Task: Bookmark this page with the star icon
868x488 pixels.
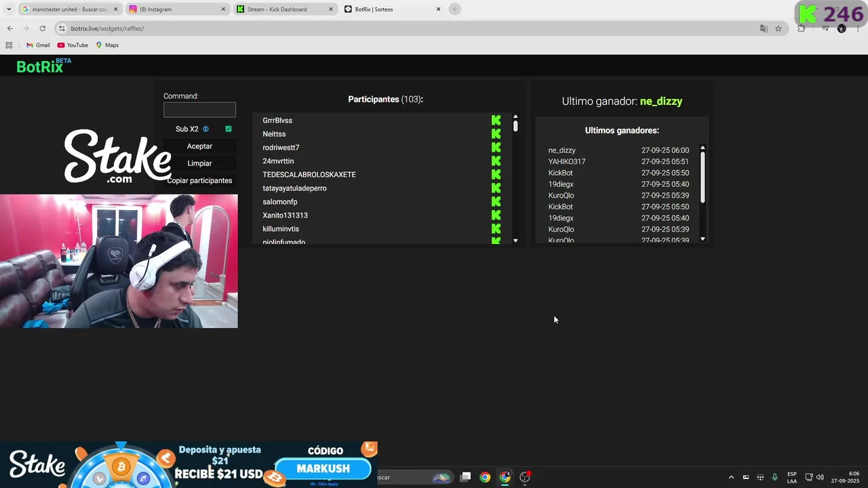Action: click(778, 28)
